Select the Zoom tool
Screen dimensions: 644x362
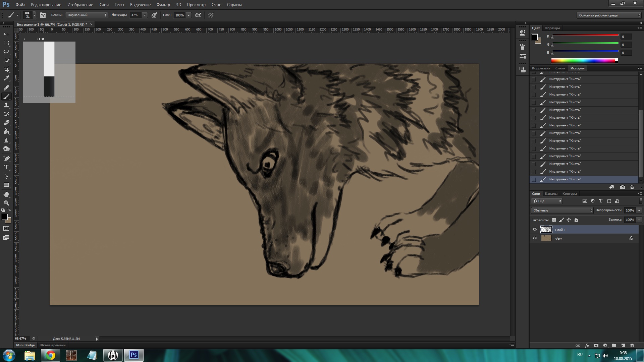point(6,203)
